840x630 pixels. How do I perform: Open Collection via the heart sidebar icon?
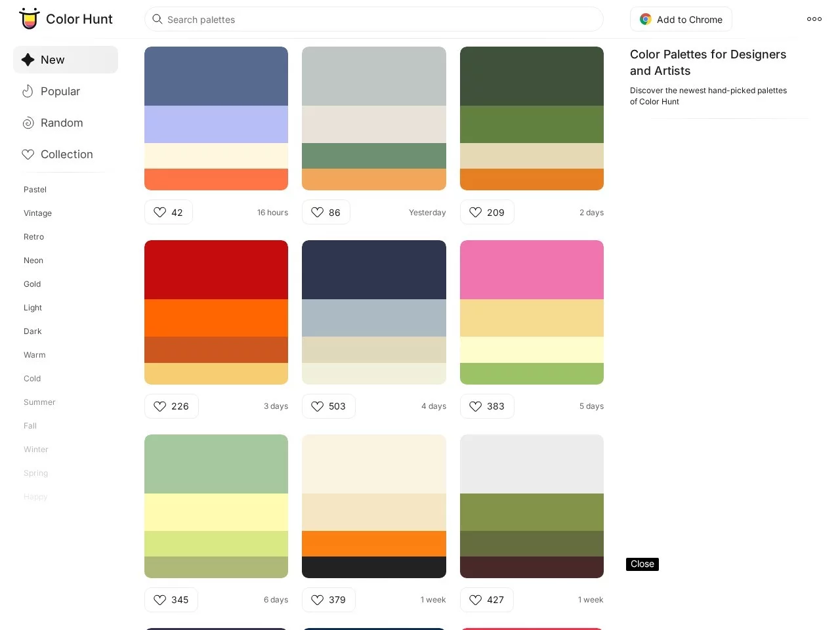pyautogui.click(x=28, y=154)
